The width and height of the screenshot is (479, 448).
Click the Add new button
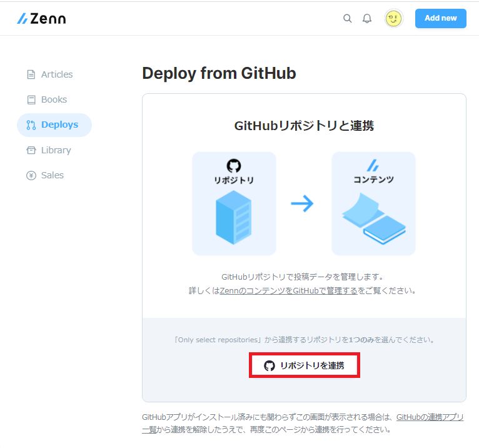440,18
